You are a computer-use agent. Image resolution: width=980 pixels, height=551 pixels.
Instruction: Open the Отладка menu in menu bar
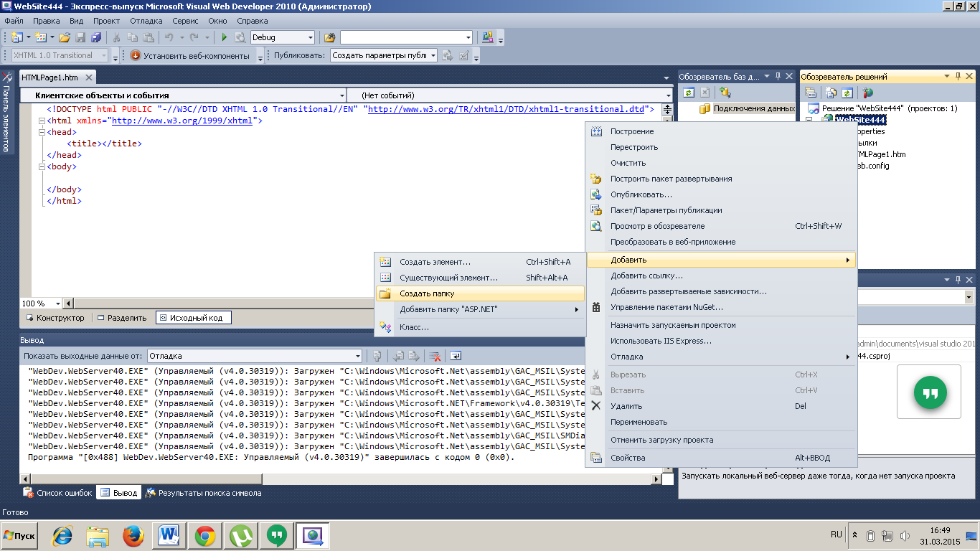pyautogui.click(x=146, y=21)
